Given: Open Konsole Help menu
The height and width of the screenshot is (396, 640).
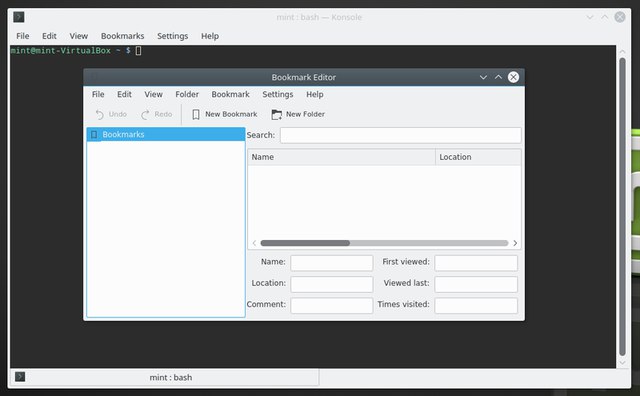Looking at the screenshot, I should tap(210, 36).
